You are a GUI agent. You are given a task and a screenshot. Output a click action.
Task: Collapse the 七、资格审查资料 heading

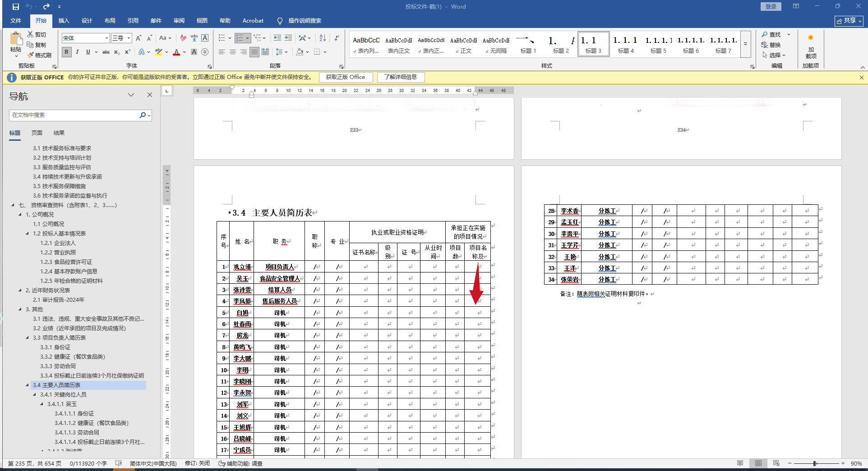point(13,205)
